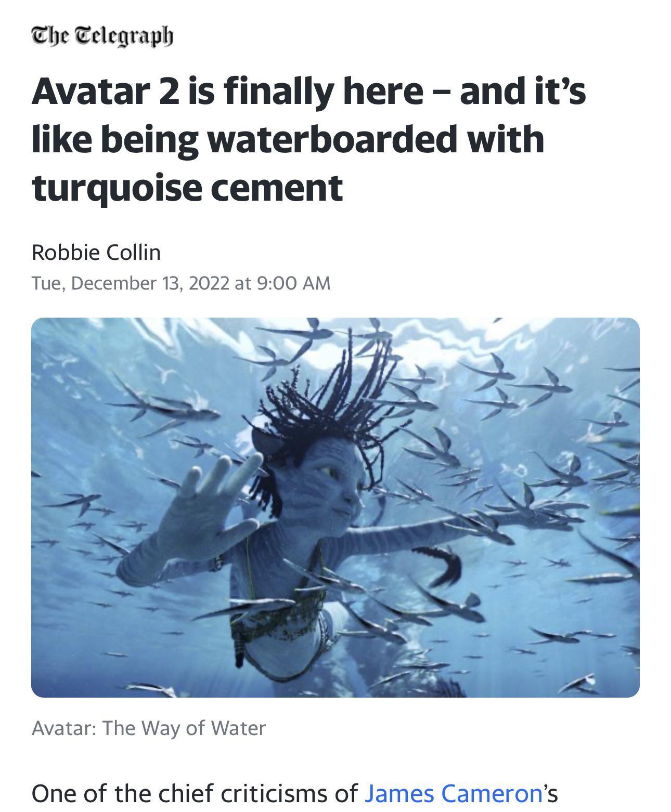
Task: Select author name Robbie Collin
Action: click(x=96, y=253)
